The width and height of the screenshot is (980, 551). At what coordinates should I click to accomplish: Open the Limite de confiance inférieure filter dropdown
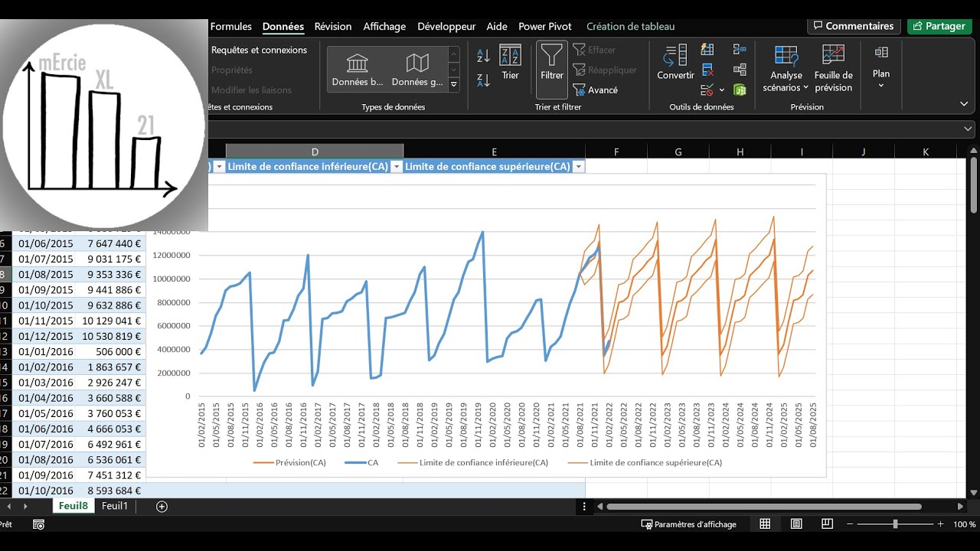[396, 166]
